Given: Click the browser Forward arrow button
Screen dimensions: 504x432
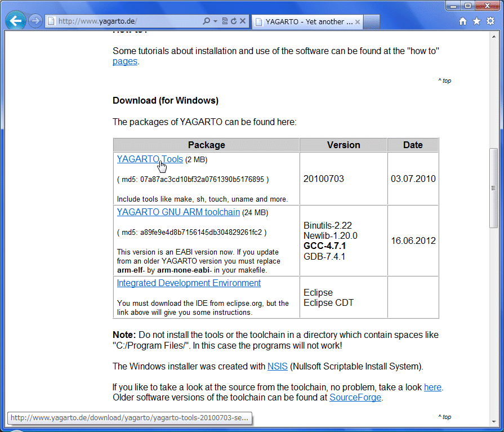Looking at the screenshot, I should click(x=35, y=21).
